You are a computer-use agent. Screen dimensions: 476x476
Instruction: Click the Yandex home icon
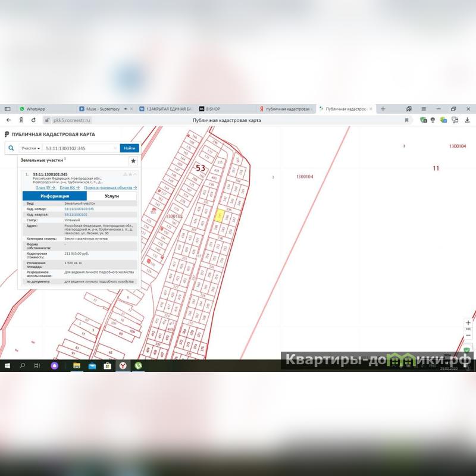pyautogui.click(x=21, y=120)
